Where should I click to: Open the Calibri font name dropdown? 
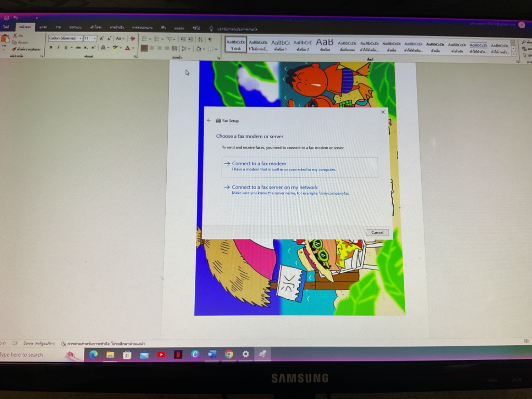click(81, 38)
